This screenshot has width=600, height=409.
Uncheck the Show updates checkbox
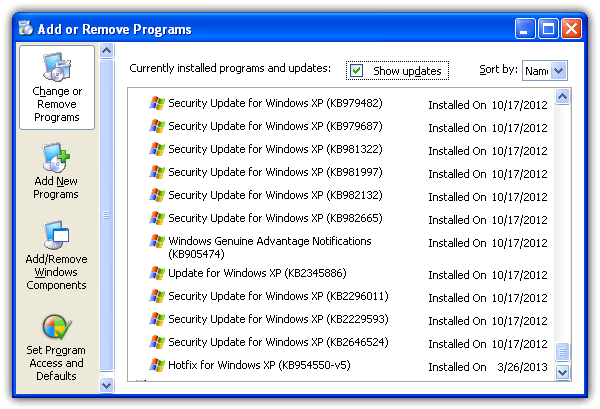pyautogui.click(x=356, y=70)
